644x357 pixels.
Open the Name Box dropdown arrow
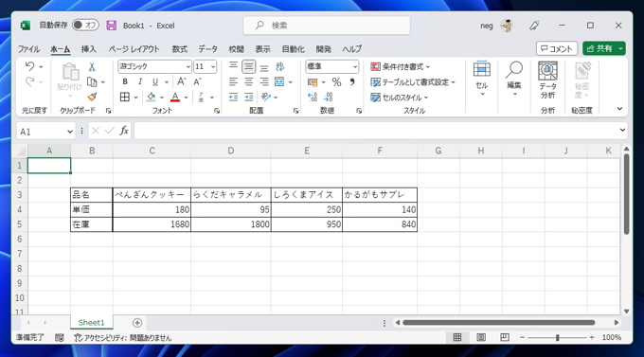click(x=70, y=132)
